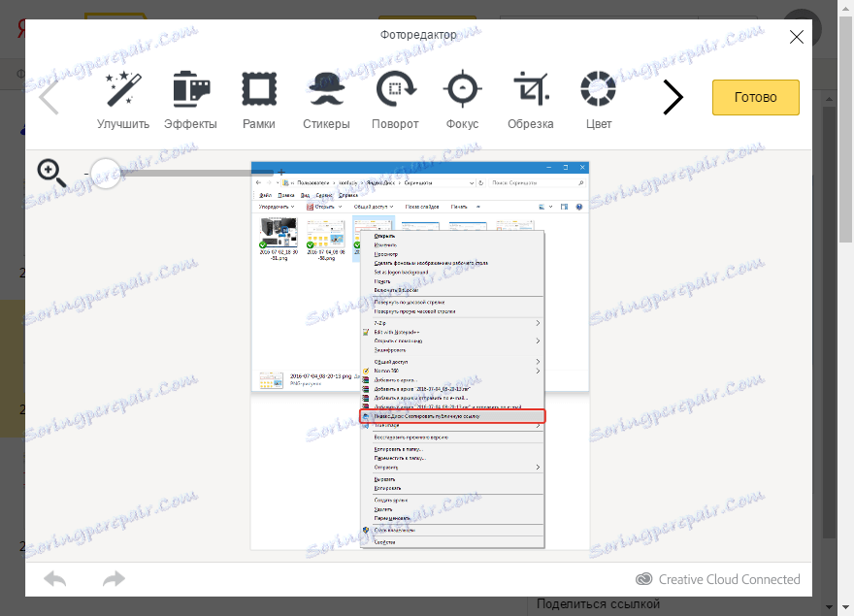Select the Улучшить magic wand tool
Image resolution: width=854 pixels, height=616 pixels.
point(123,100)
